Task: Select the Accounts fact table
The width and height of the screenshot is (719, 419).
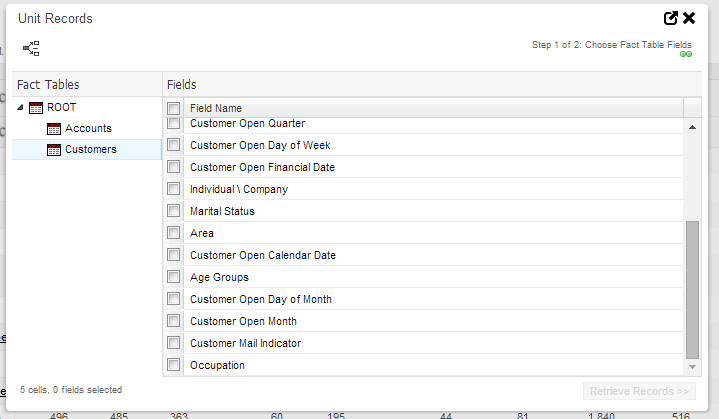Action: pos(88,129)
